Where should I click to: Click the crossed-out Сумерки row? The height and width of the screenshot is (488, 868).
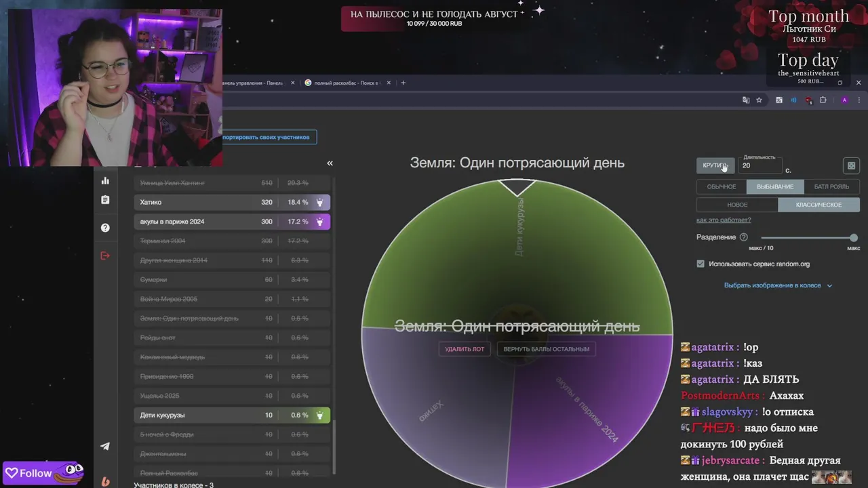[x=232, y=279]
